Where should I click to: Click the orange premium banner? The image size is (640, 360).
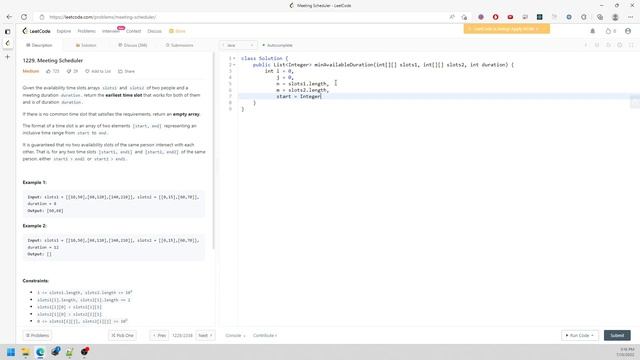point(507,29)
